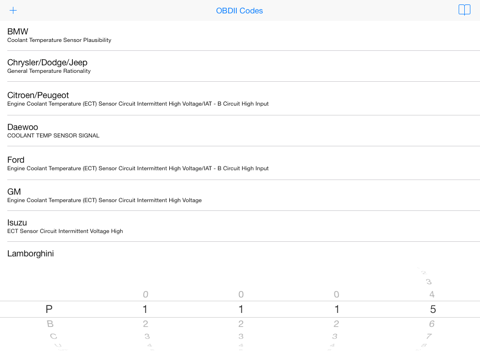Select General Temperature Rationality description
Image resolution: width=480 pixels, height=360 pixels.
click(x=49, y=71)
